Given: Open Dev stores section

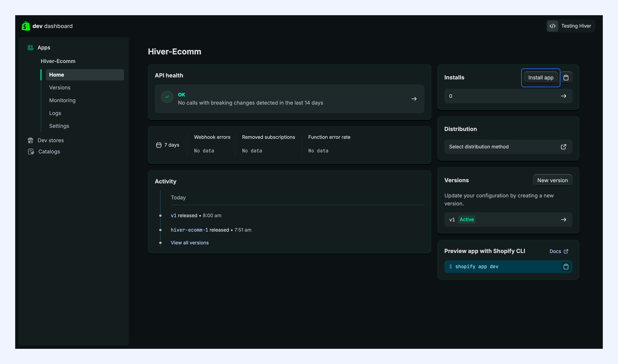Looking at the screenshot, I should point(51,140).
